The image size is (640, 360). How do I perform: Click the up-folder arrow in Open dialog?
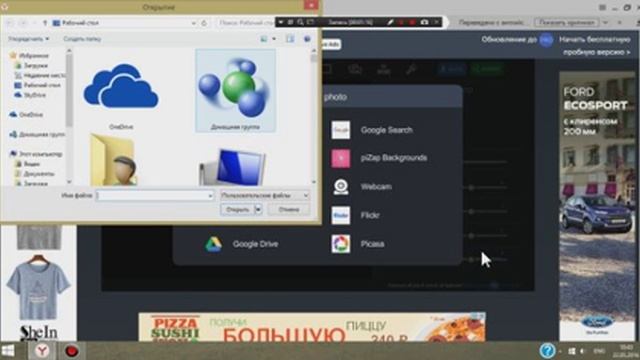tap(45, 23)
